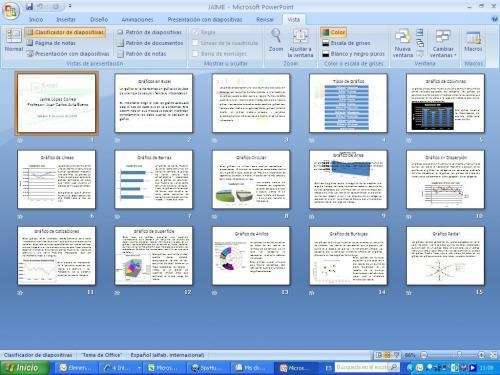Click slideshow button in status bar
500x375 pixels.
[x=396, y=355]
